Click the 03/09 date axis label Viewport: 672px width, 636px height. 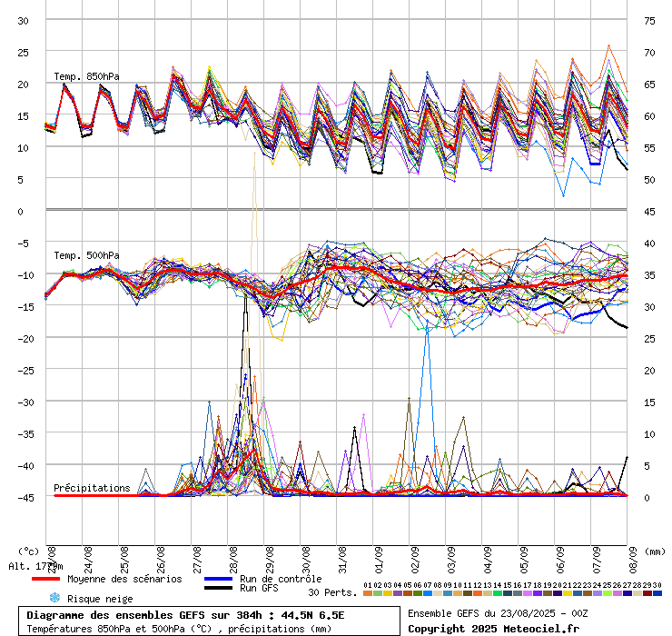pos(451,560)
